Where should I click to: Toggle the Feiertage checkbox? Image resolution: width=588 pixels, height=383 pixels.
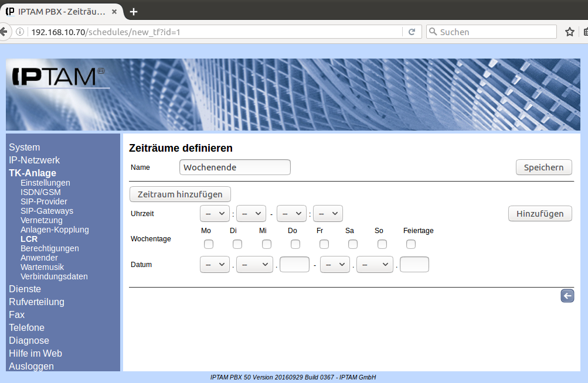point(411,244)
